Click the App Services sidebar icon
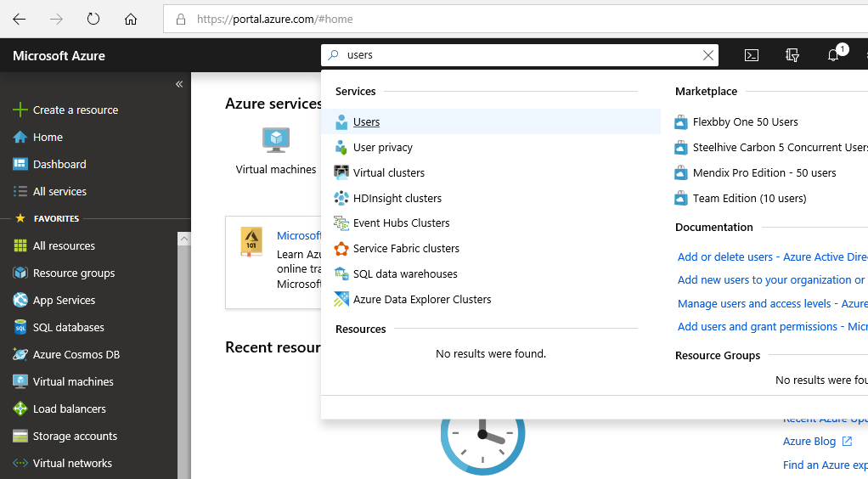 pyautogui.click(x=20, y=300)
